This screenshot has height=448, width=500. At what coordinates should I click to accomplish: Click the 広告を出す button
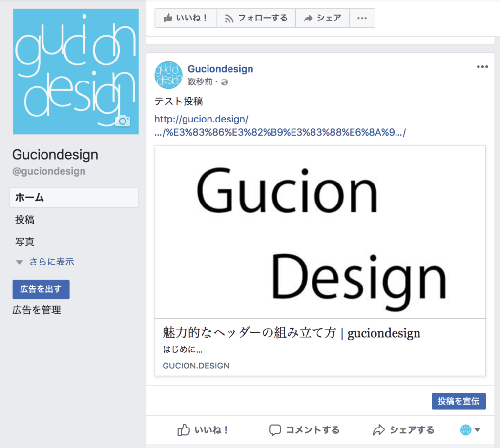41,289
